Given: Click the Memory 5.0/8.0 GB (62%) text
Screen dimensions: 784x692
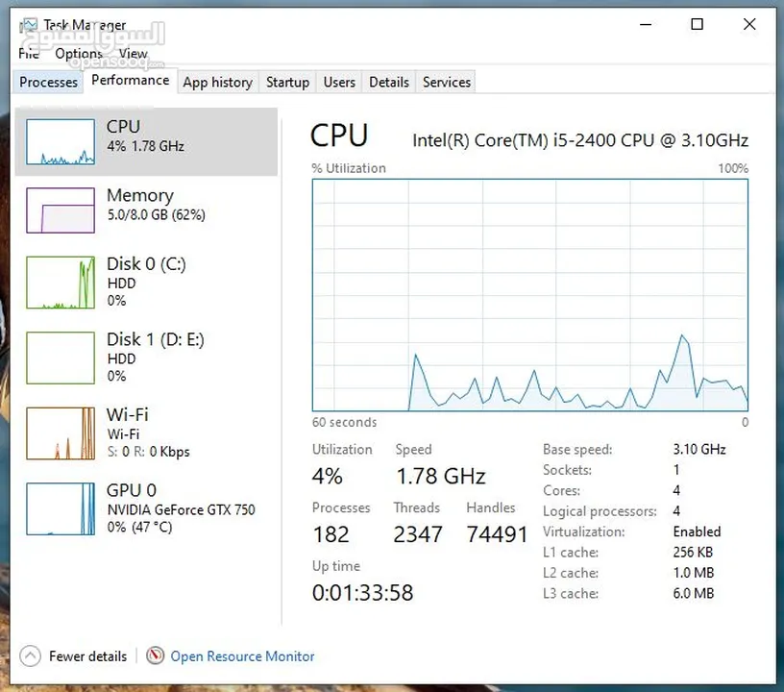Looking at the screenshot, I should pyautogui.click(x=156, y=215).
